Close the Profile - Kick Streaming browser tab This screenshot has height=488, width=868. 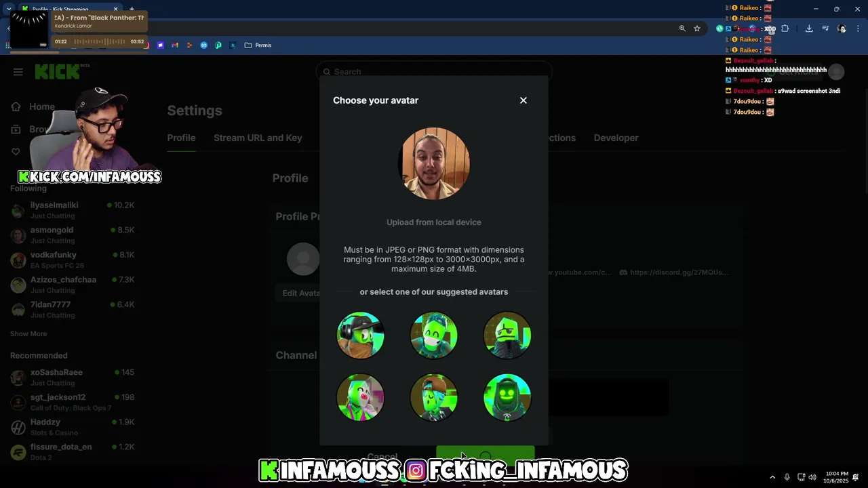pos(115,9)
